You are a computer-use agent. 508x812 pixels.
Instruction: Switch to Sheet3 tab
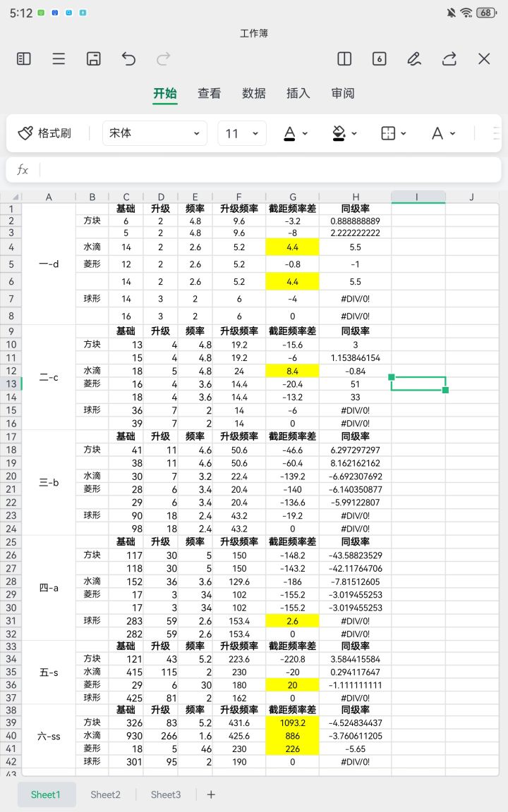(x=166, y=794)
